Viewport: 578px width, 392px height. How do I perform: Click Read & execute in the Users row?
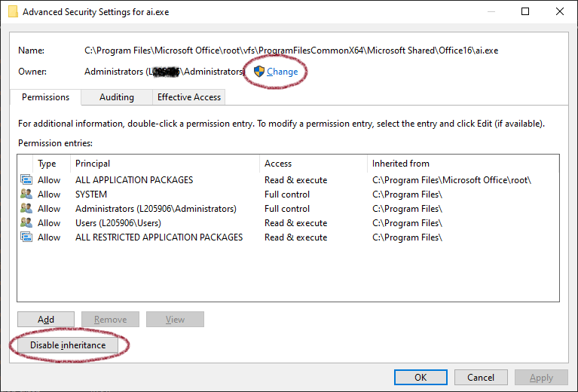pyautogui.click(x=296, y=223)
